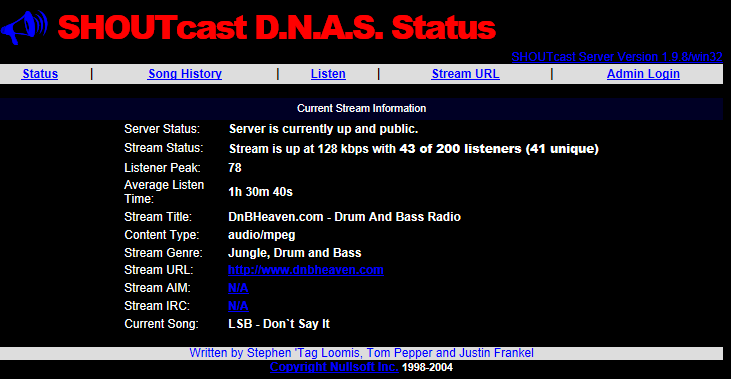Click the 'Stream URL:' row label
This screenshot has height=379, width=731.
[x=159, y=270]
